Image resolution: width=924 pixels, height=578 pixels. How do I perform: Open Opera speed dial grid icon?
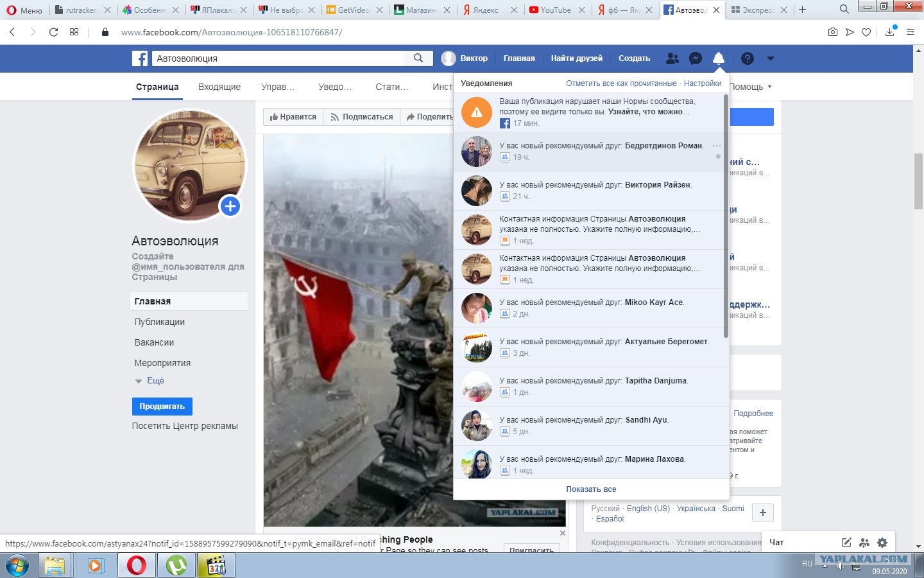point(74,32)
